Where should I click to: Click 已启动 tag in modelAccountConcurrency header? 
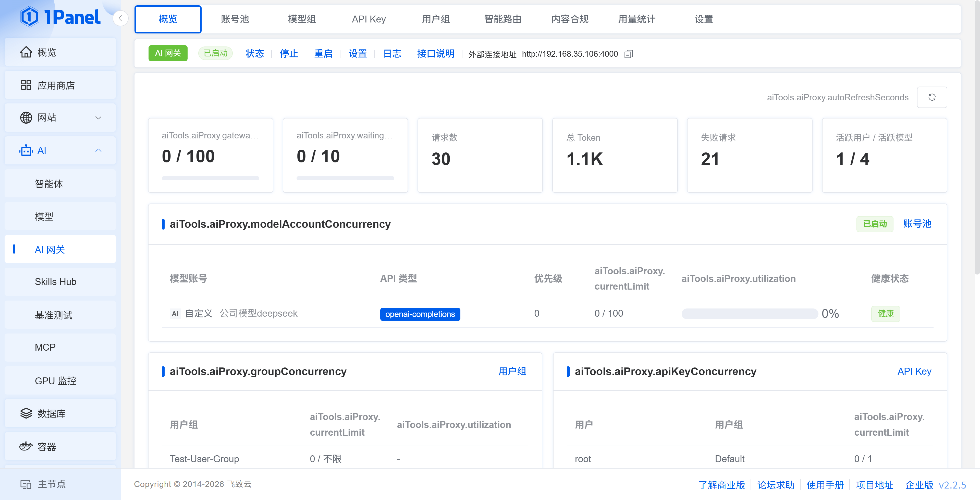click(x=875, y=224)
